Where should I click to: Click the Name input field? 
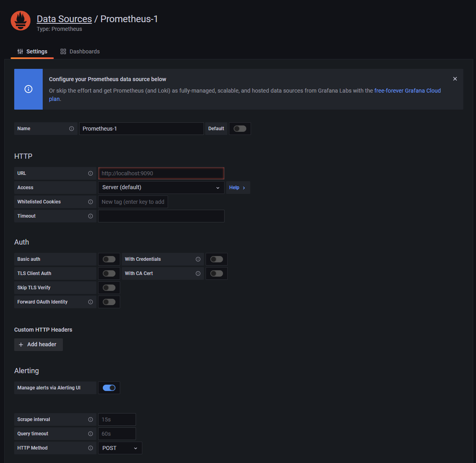pos(142,129)
